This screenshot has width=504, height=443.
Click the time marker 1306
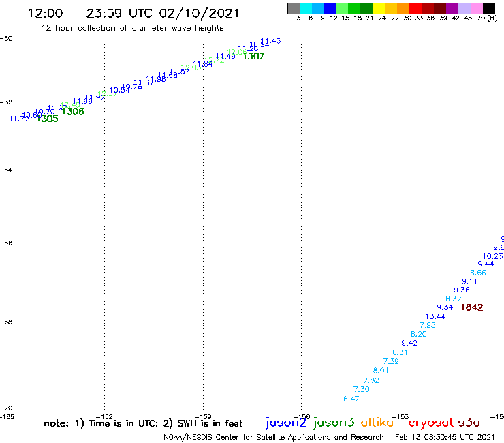(73, 112)
